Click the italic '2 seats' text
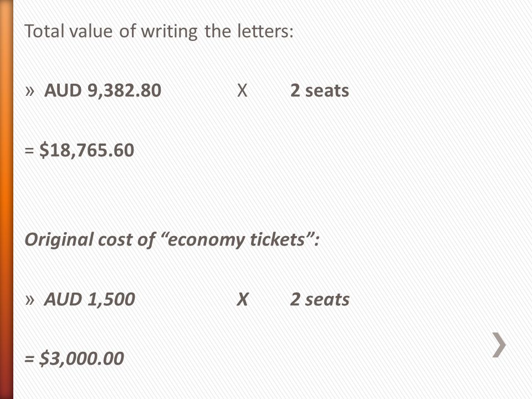 point(320,299)
